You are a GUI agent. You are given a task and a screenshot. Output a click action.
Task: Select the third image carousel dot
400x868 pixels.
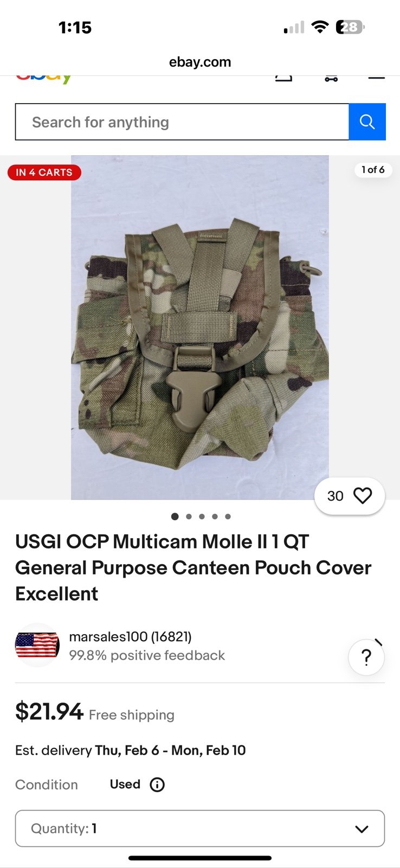pos(202,516)
